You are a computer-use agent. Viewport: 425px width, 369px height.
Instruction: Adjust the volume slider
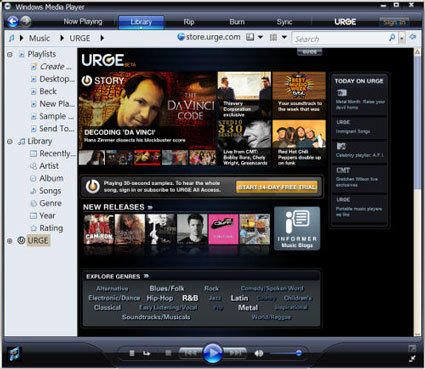click(x=285, y=353)
